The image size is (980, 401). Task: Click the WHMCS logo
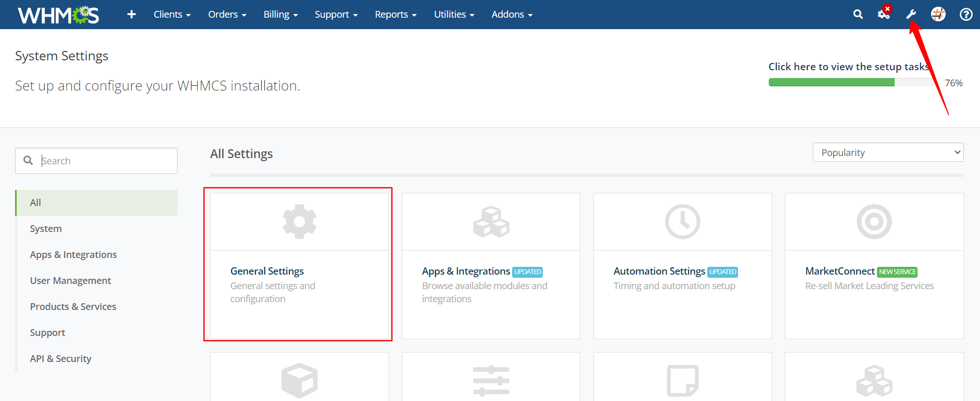coord(58,15)
